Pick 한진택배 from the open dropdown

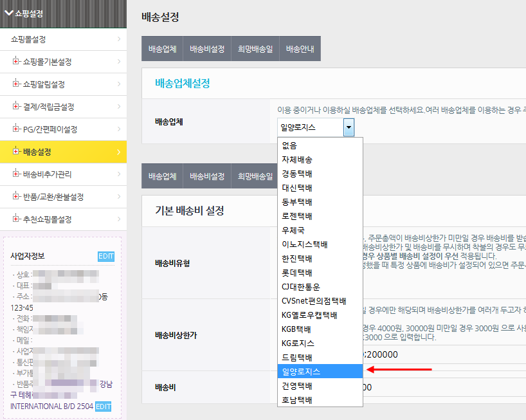[297, 259]
